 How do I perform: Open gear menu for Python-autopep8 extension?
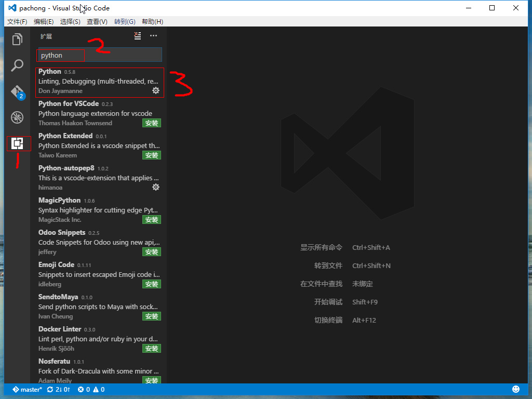click(155, 187)
